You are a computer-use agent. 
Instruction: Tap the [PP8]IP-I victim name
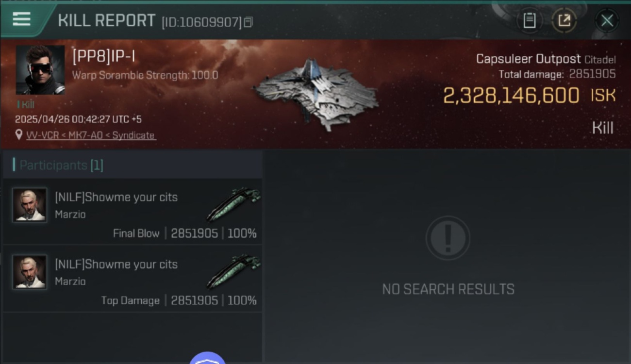coord(103,57)
